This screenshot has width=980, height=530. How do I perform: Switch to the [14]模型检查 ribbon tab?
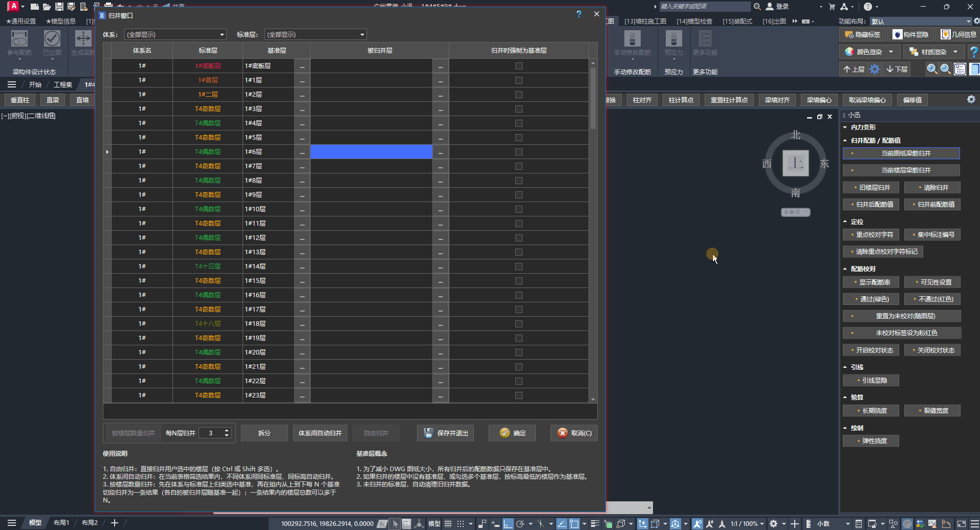point(694,21)
